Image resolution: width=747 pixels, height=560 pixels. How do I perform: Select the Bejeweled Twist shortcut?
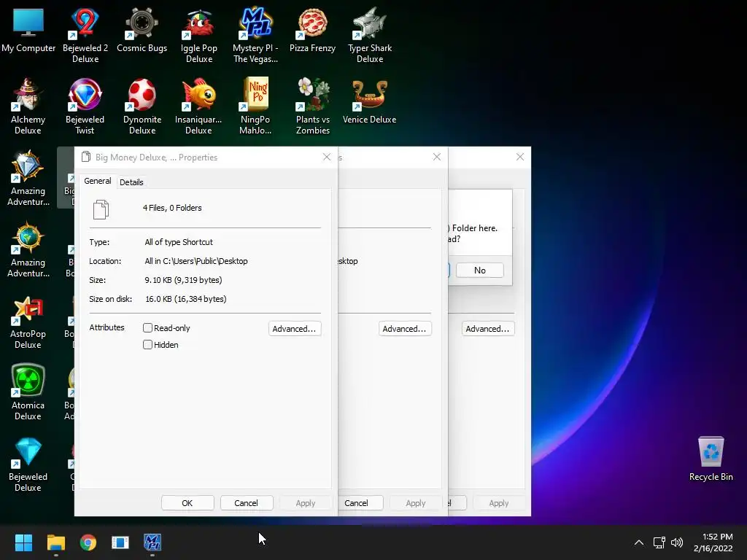85,106
